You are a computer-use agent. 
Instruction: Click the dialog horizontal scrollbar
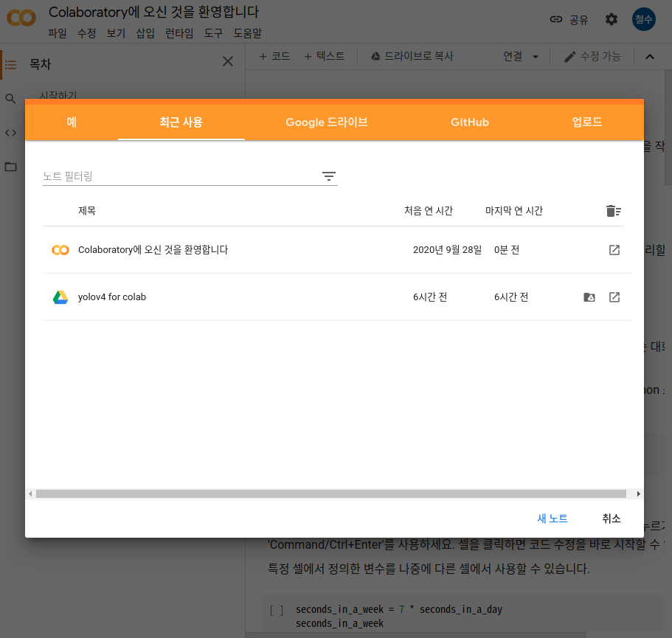pos(331,493)
